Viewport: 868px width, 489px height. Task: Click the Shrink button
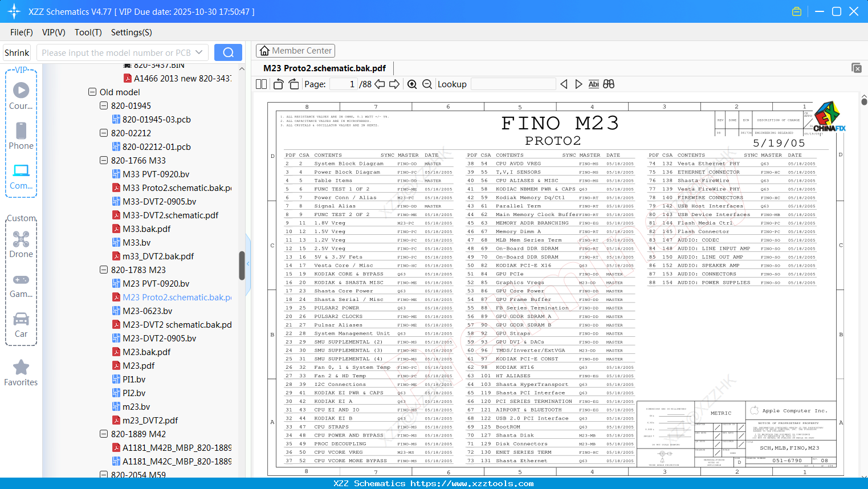pos(17,52)
